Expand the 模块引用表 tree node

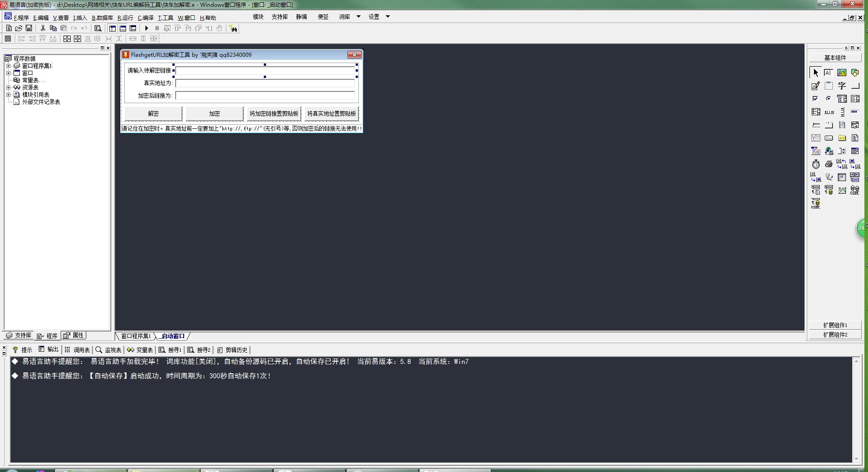click(x=8, y=95)
